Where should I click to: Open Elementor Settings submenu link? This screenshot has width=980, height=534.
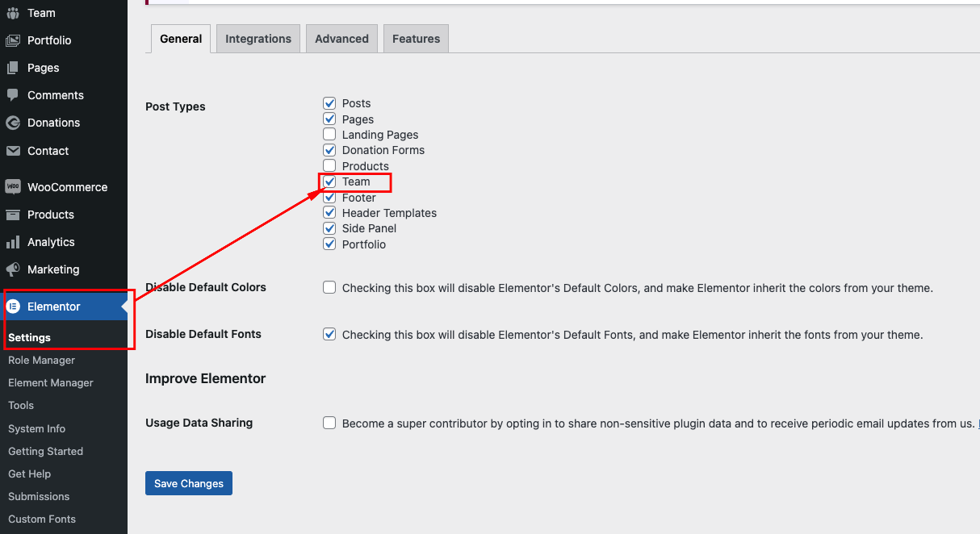pos(29,338)
